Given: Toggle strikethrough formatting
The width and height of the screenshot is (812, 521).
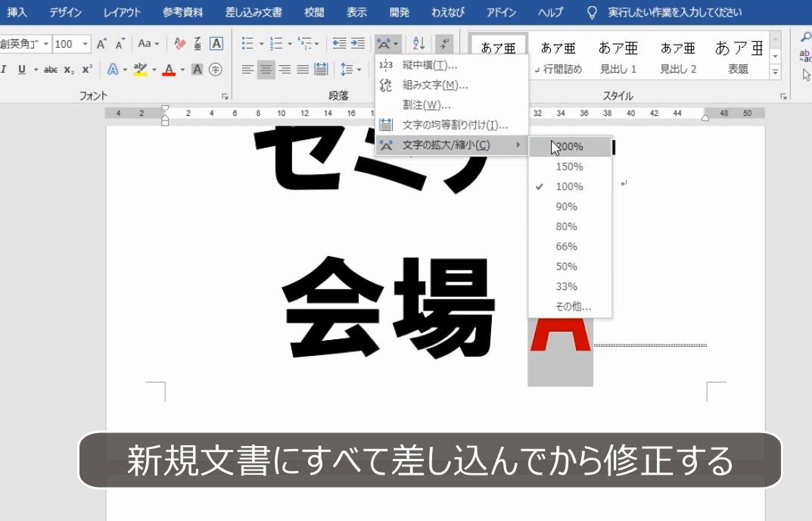Looking at the screenshot, I should click(52, 70).
